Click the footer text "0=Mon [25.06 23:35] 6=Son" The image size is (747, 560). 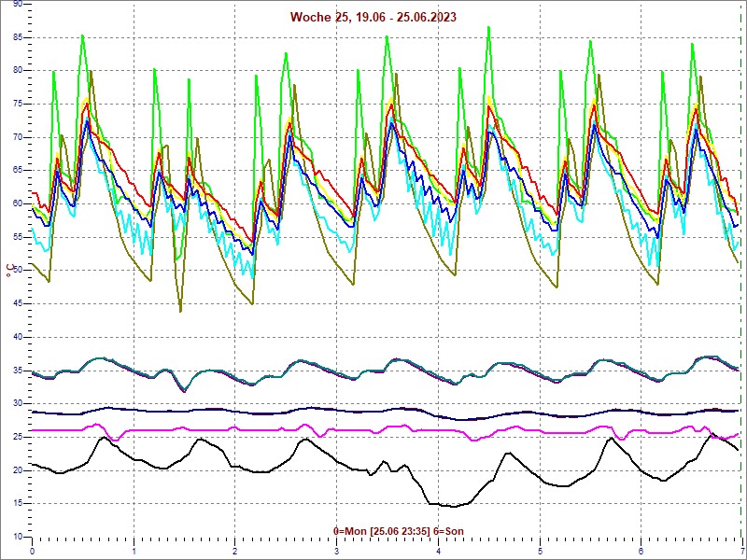coord(399,531)
